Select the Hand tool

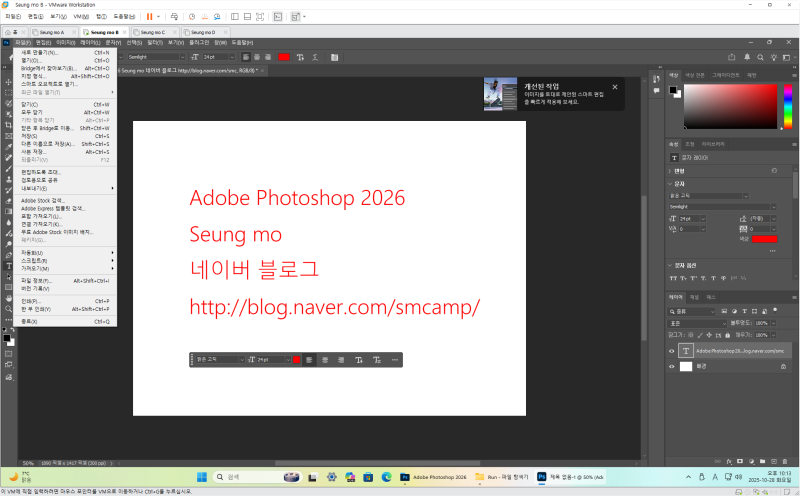point(9,298)
